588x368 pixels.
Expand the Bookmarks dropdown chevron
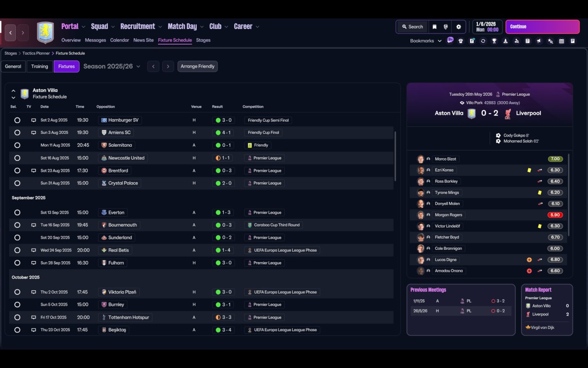tap(440, 41)
